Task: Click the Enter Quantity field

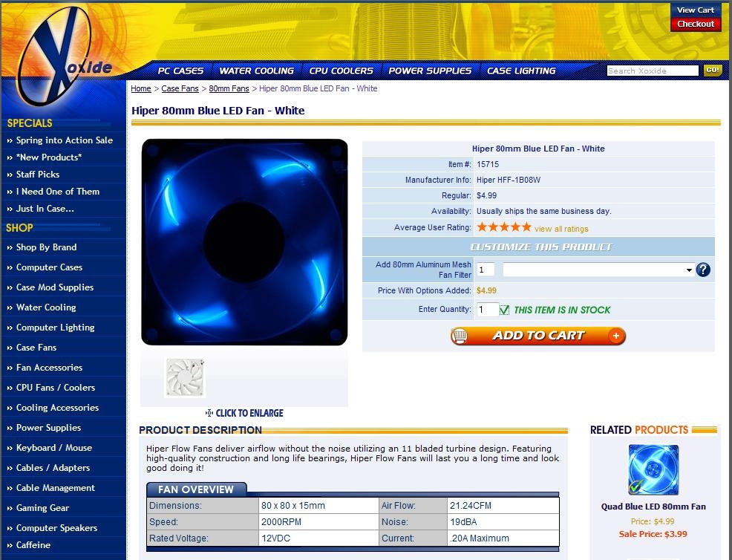Action: pos(487,309)
